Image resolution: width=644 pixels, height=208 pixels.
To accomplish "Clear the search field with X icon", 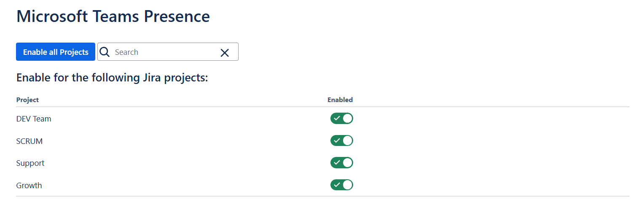I will tap(225, 52).
